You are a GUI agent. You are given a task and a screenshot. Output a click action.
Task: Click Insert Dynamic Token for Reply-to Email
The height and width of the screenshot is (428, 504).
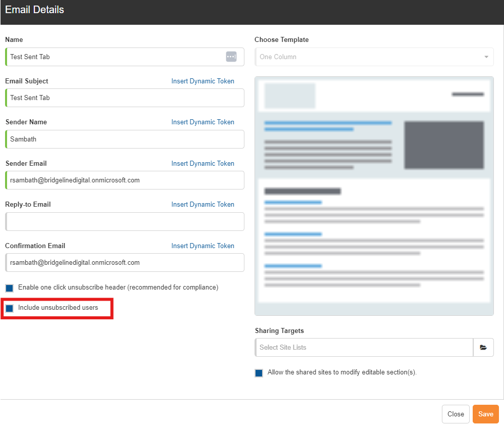tap(203, 205)
